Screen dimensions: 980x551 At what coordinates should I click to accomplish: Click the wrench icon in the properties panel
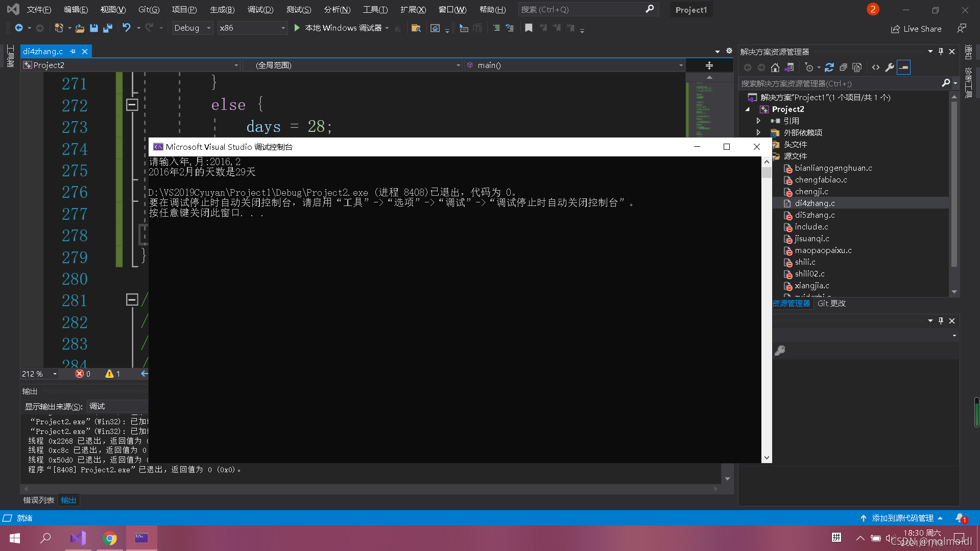[x=780, y=351]
